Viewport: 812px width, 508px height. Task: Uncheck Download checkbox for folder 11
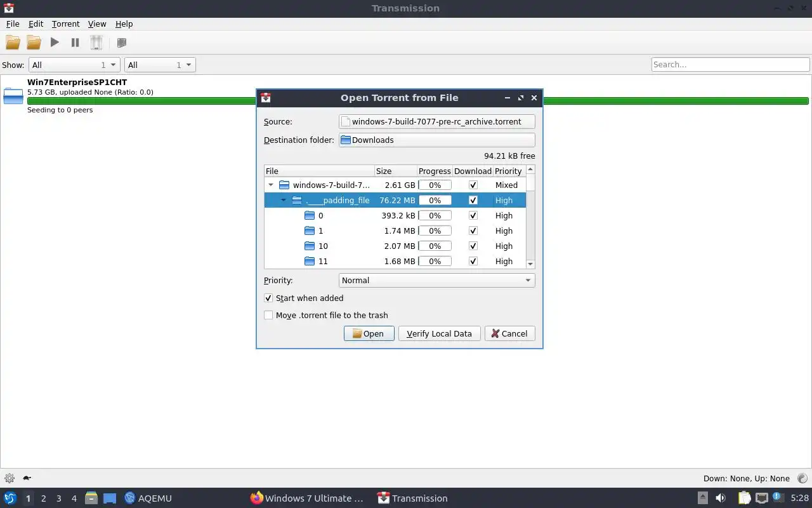click(473, 261)
